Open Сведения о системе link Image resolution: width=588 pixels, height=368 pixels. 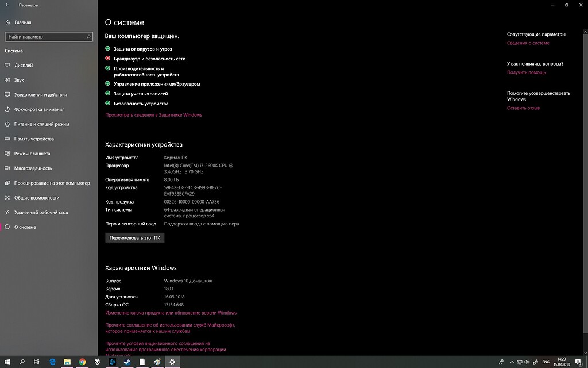[528, 43]
